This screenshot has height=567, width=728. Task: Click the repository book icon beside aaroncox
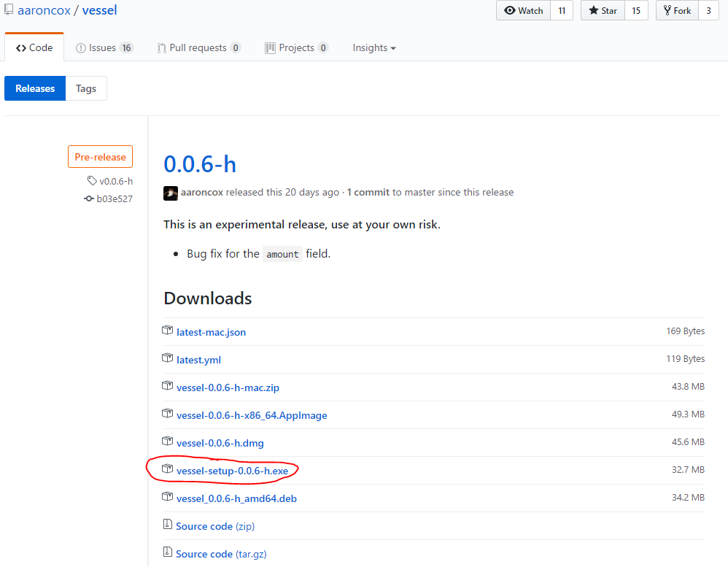(x=9, y=9)
